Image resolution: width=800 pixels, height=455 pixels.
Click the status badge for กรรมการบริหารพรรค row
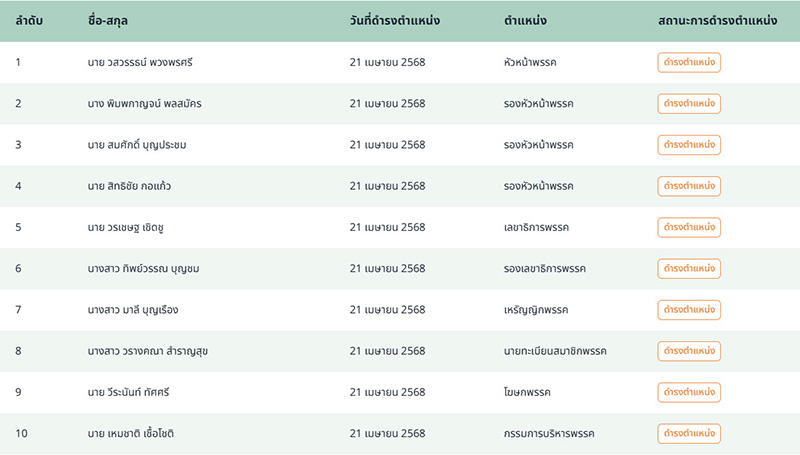tap(689, 433)
